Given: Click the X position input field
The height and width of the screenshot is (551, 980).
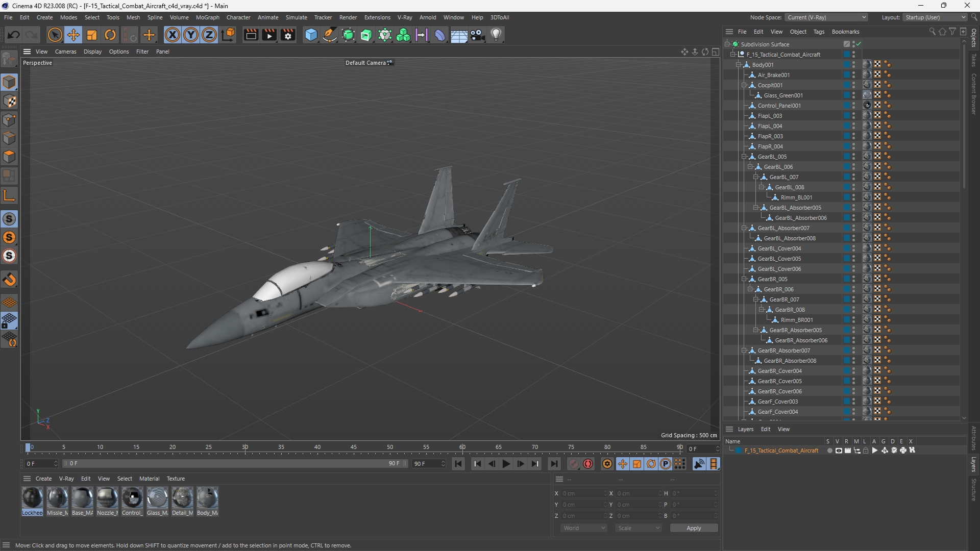Looking at the screenshot, I should point(583,493).
